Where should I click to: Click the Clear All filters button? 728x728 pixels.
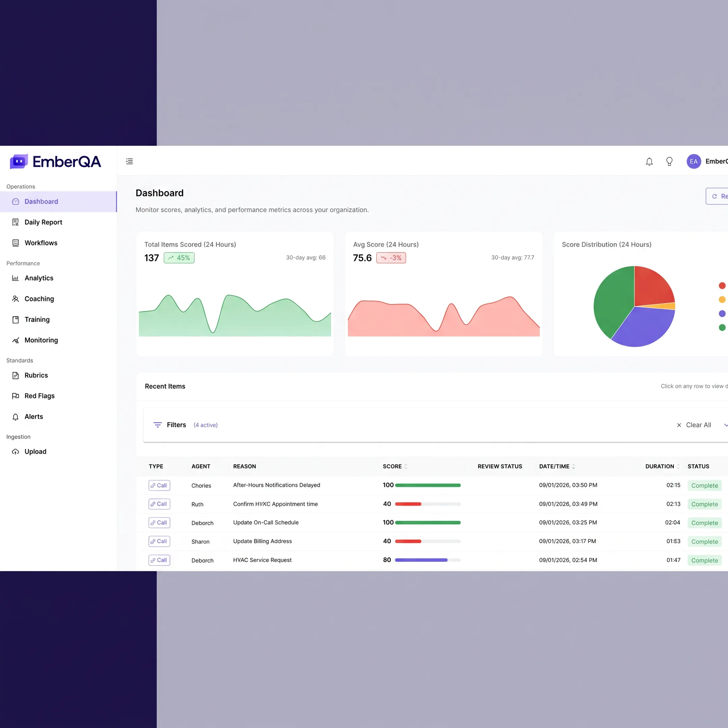pyautogui.click(x=694, y=425)
